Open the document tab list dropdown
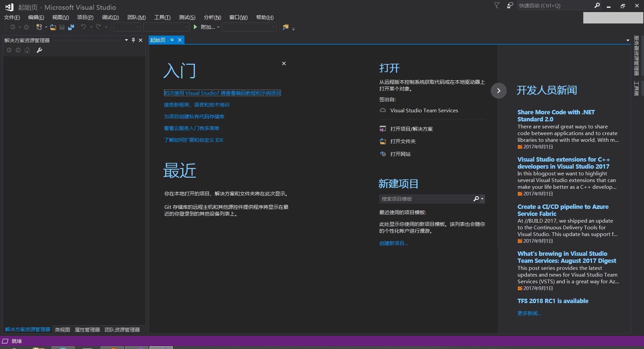The width and height of the screenshot is (644, 349). 628,40
